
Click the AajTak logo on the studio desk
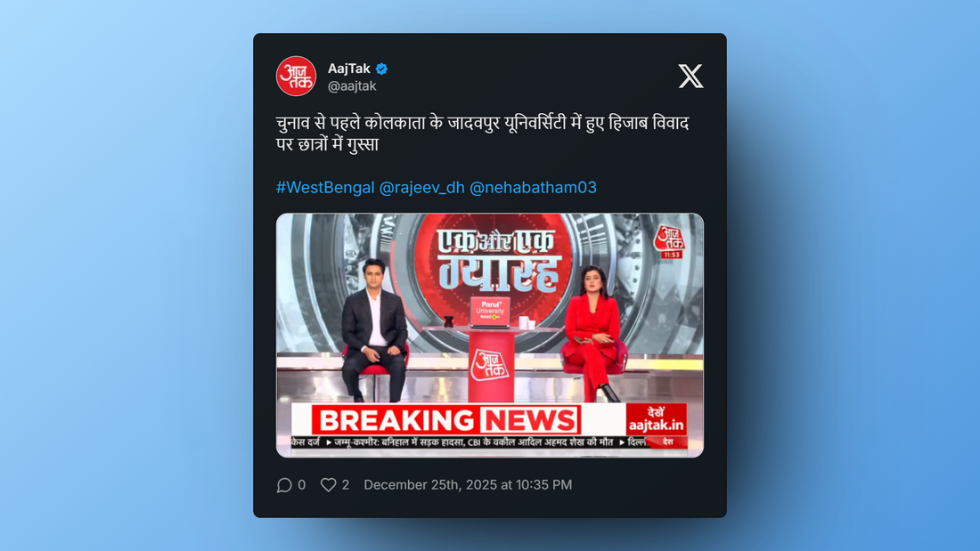coord(490,366)
